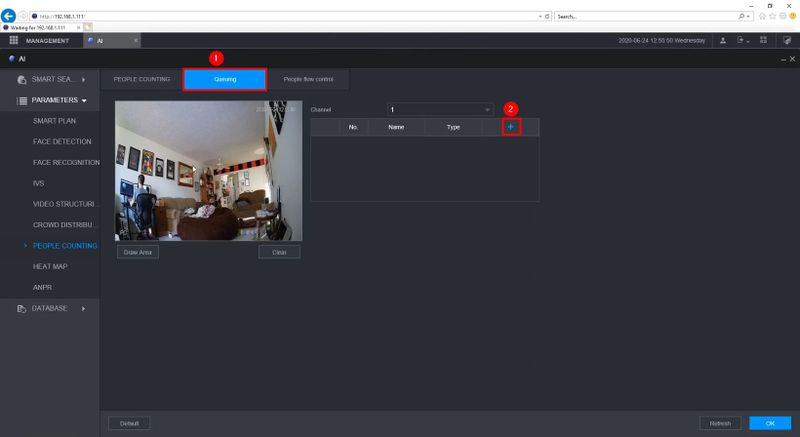Image resolution: width=800 pixels, height=437 pixels.
Task: Open the MANAGEMENT grid menu icon
Action: tap(14, 40)
